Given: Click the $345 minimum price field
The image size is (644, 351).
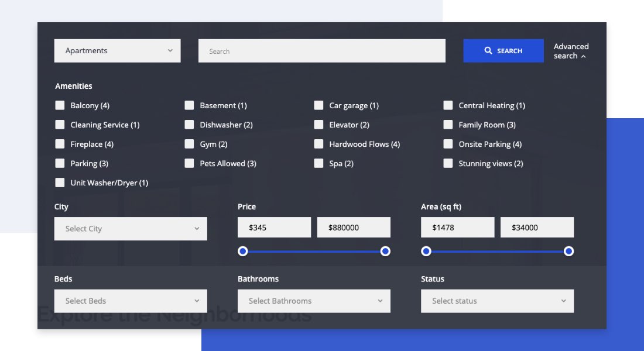Looking at the screenshot, I should (274, 227).
